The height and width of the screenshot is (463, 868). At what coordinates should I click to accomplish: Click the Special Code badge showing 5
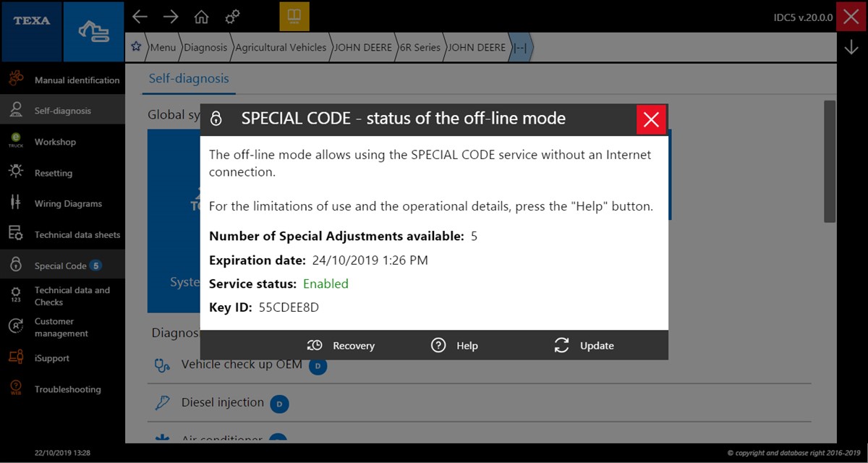tap(96, 266)
